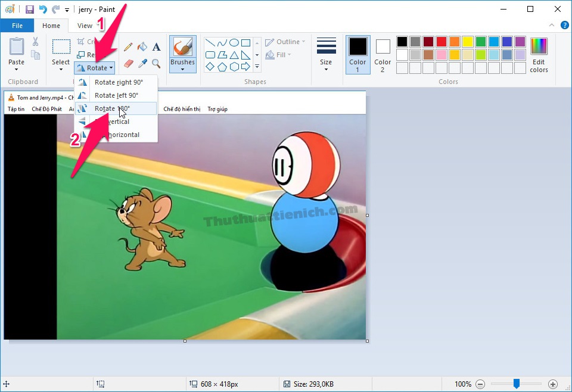This screenshot has width=572, height=392.
Task: Click the zoom in plus button
Action: [553, 384]
